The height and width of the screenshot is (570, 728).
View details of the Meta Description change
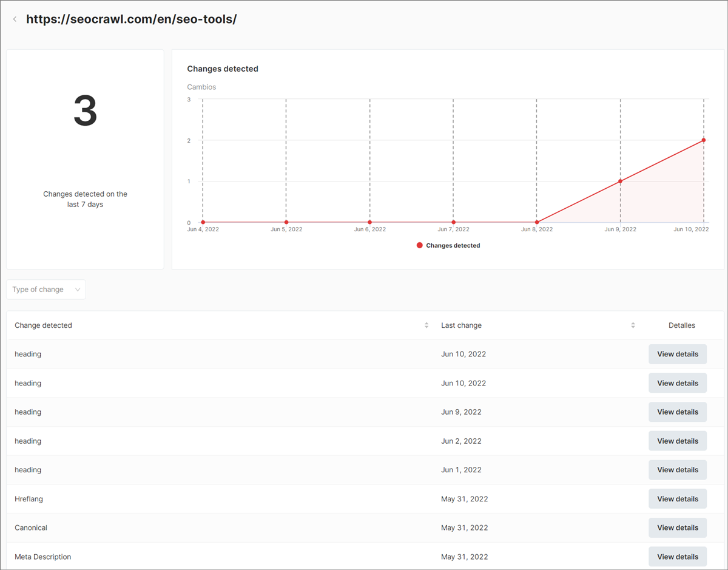coord(678,557)
